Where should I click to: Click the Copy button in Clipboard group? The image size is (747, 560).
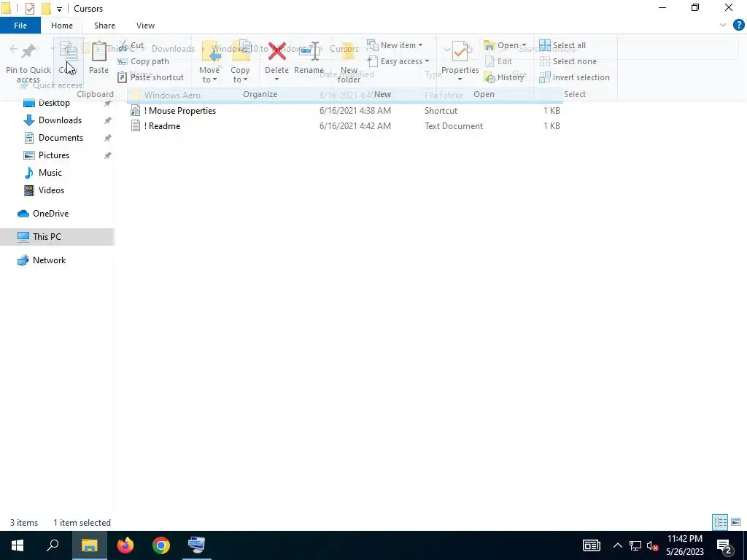pyautogui.click(x=68, y=58)
